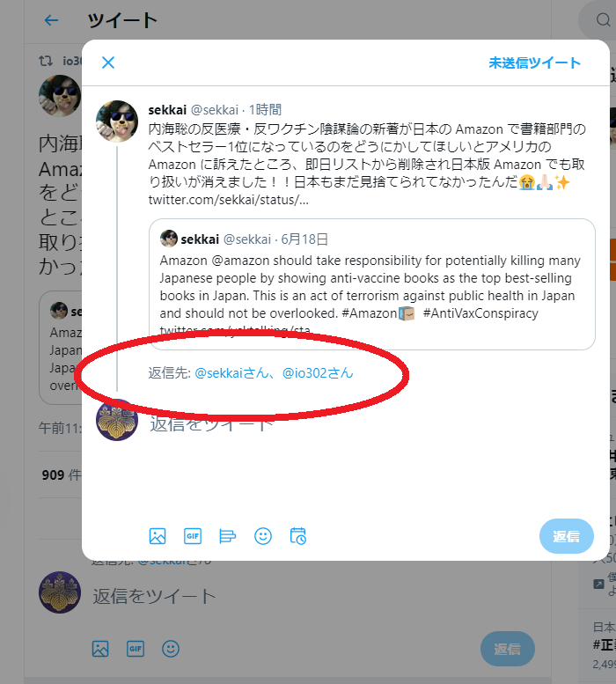This screenshot has height=684, width=616.
Task: Add image via media icon in dialog
Action: (158, 536)
